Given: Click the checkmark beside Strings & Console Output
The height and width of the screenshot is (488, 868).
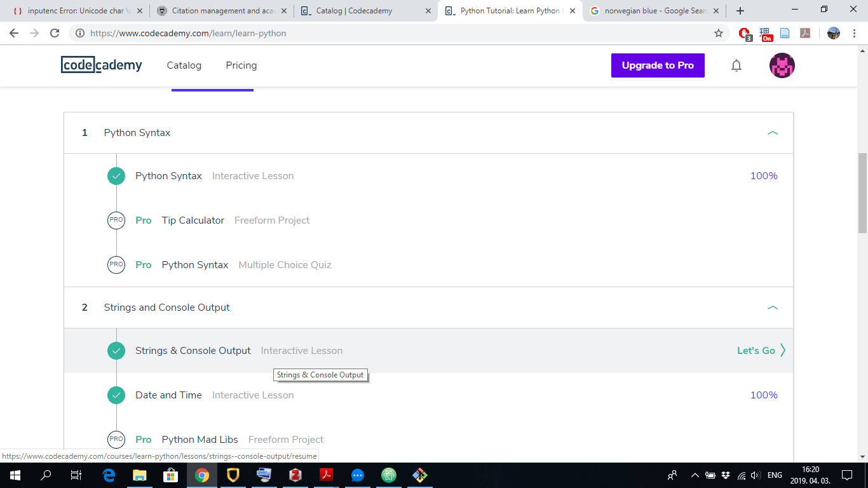Looking at the screenshot, I should pos(116,351).
